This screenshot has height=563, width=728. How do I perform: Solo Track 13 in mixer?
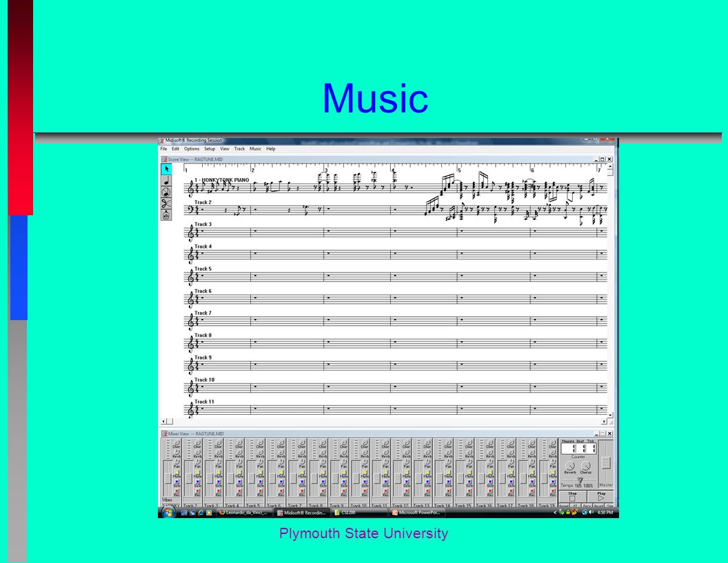click(x=427, y=482)
